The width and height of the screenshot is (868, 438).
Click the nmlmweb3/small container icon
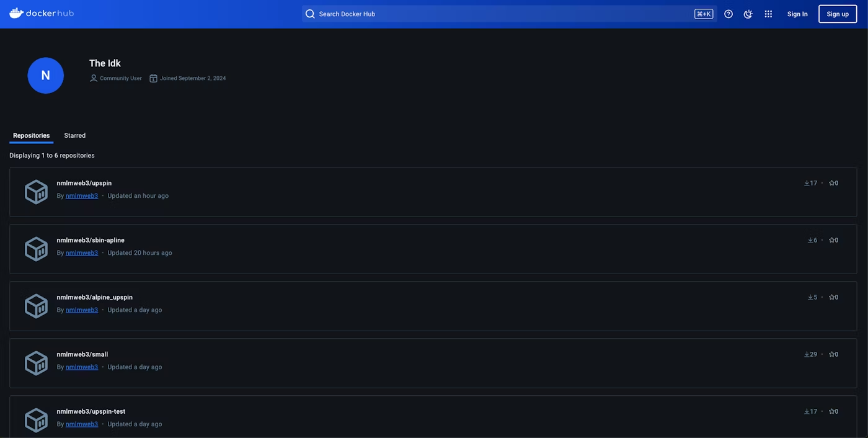(x=36, y=363)
